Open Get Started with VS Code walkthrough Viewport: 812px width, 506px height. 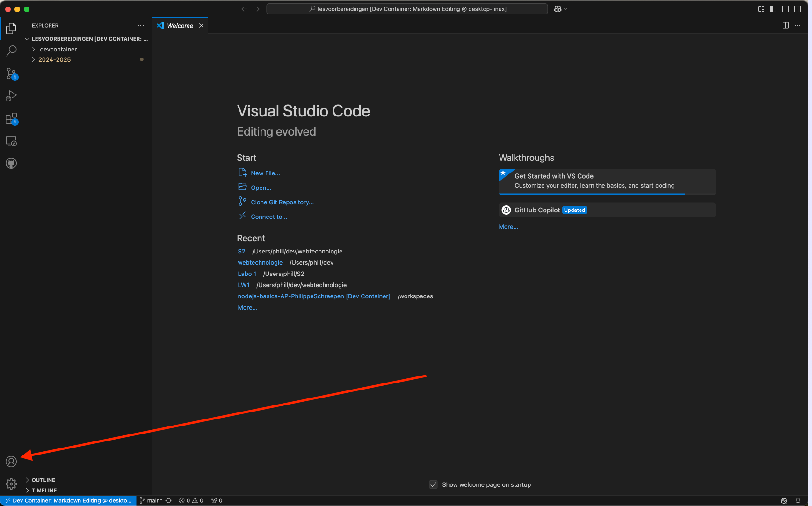coord(607,182)
